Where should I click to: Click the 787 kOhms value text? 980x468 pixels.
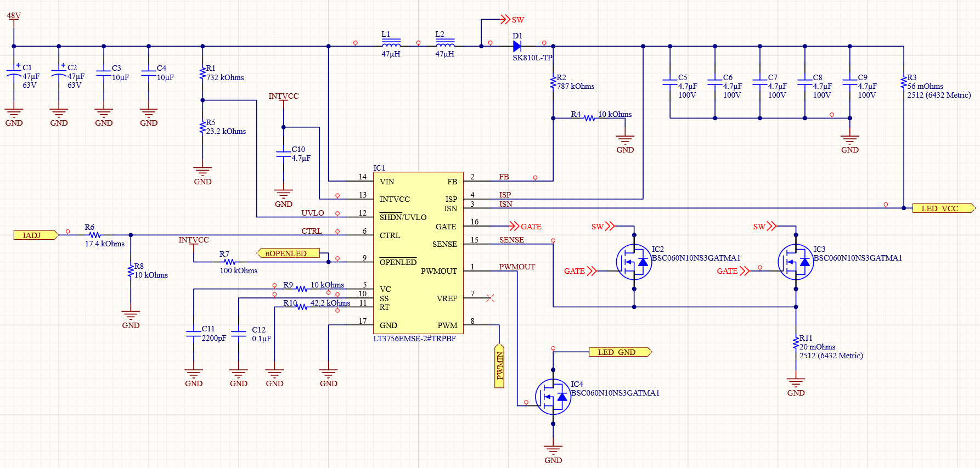pyautogui.click(x=576, y=86)
